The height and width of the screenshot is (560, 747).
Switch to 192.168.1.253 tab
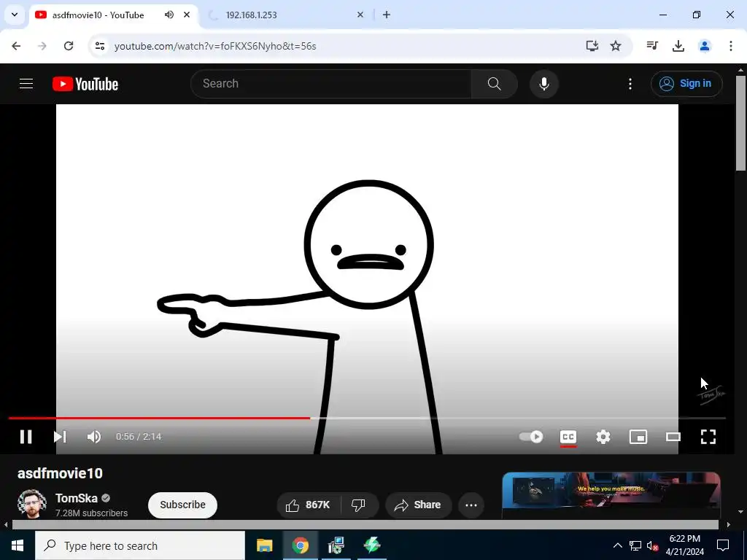251,15
